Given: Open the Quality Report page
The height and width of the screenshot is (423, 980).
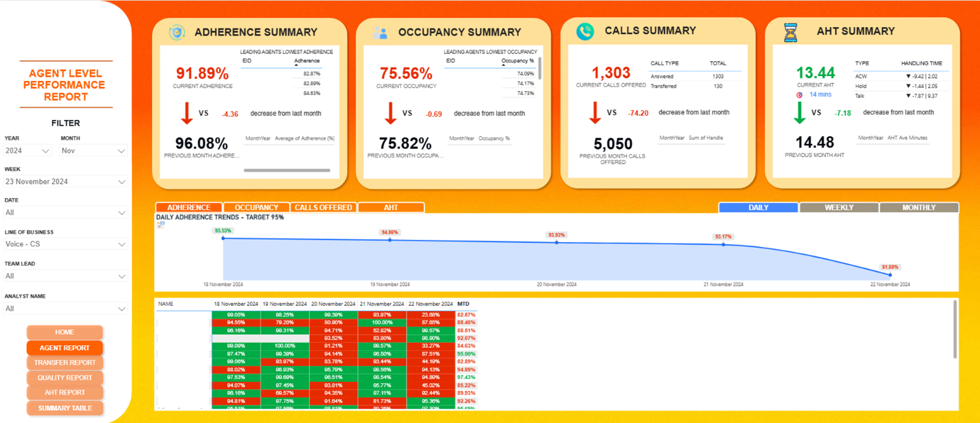Looking at the screenshot, I should pos(65,378).
